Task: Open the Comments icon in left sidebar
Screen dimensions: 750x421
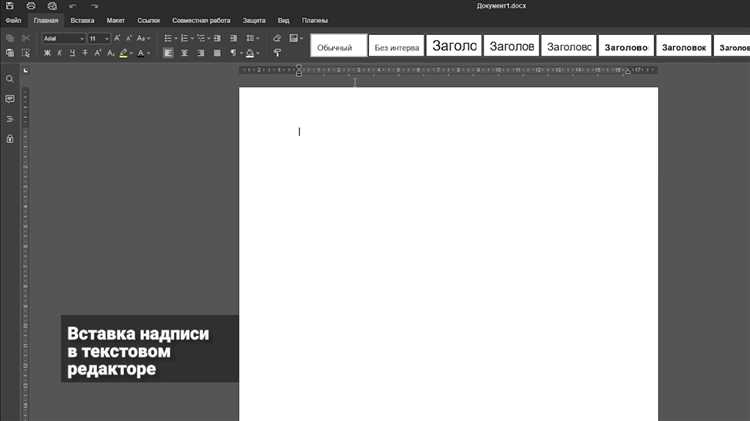Action: 10,99
